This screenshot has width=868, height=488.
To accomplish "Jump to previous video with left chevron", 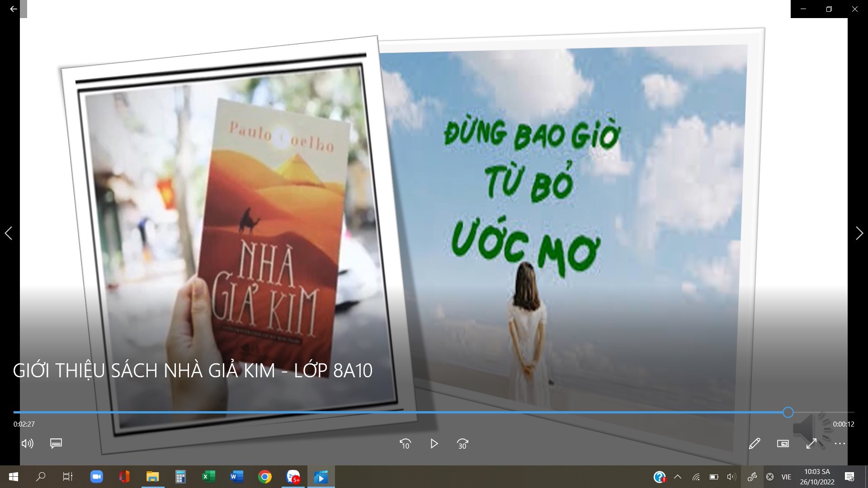I will pyautogui.click(x=8, y=233).
